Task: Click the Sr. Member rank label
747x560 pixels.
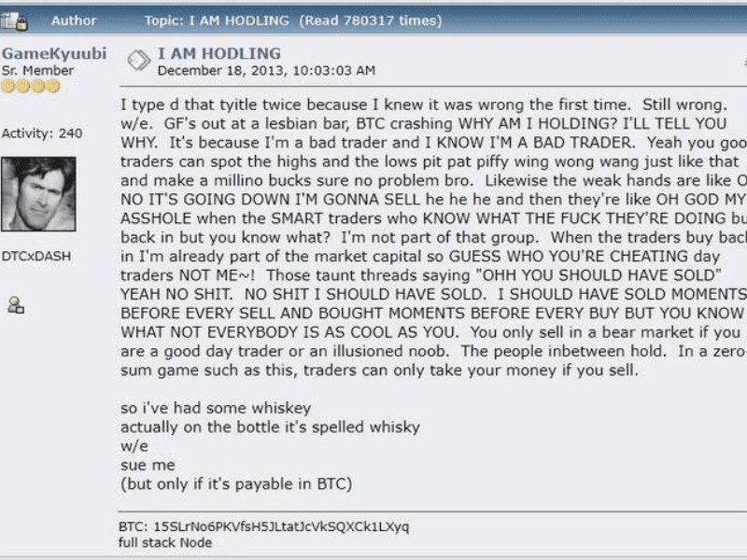Action: point(38,70)
